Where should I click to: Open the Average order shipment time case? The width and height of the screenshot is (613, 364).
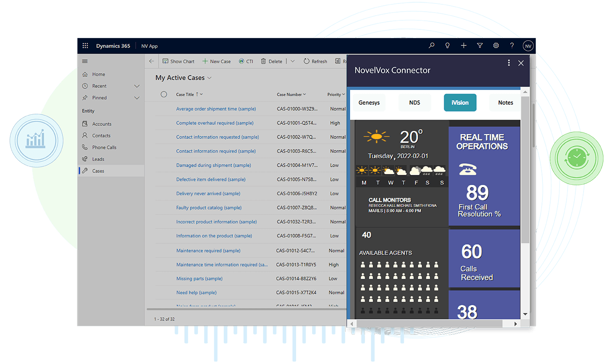[216, 109]
